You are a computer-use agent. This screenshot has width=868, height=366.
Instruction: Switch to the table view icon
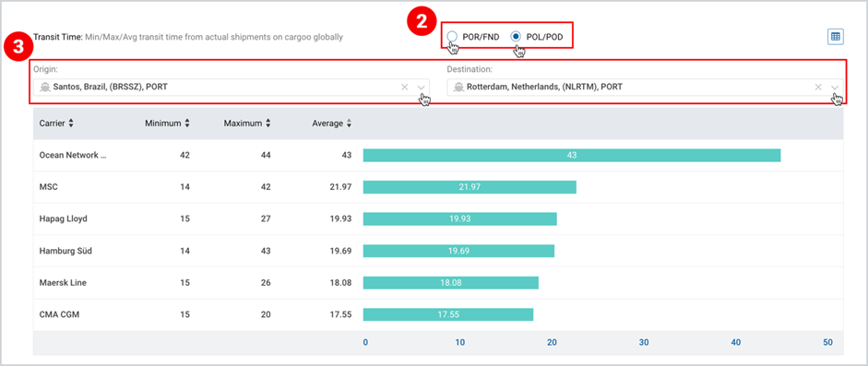tap(836, 37)
